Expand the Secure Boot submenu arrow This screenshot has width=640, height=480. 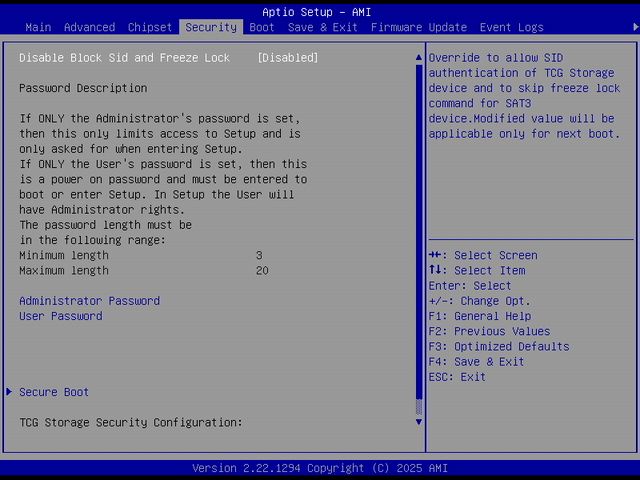pos(9,392)
